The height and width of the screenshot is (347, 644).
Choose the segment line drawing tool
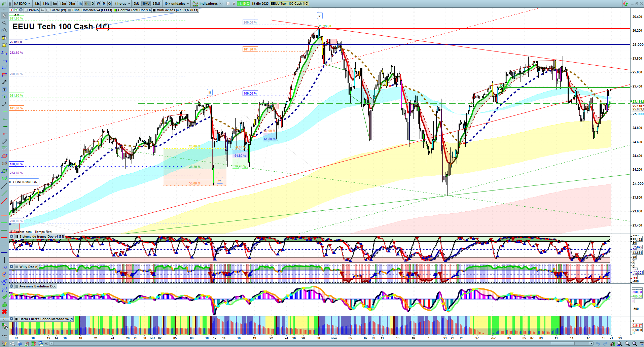pyautogui.click(x=4, y=104)
